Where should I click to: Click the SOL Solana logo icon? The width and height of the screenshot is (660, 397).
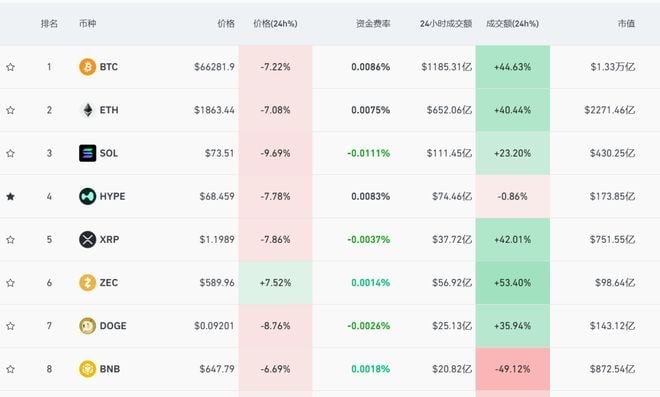coord(88,153)
